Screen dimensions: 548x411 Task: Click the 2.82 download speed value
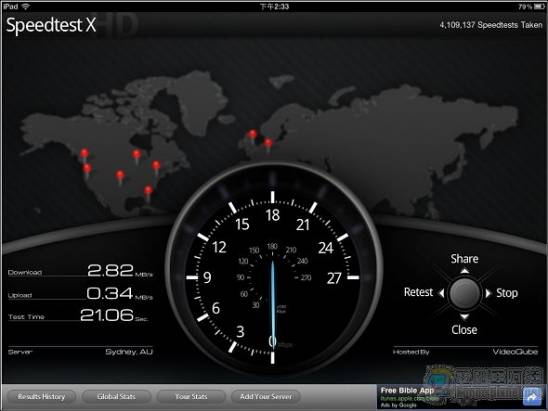coord(110,271)
